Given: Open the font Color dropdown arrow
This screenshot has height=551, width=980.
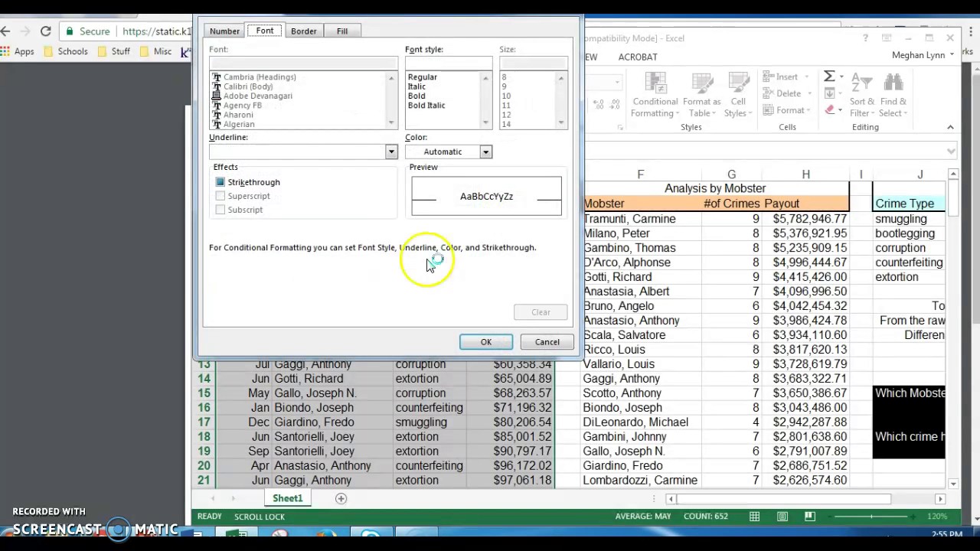Looking at the screenshot, I should click(x=485, y=152).
